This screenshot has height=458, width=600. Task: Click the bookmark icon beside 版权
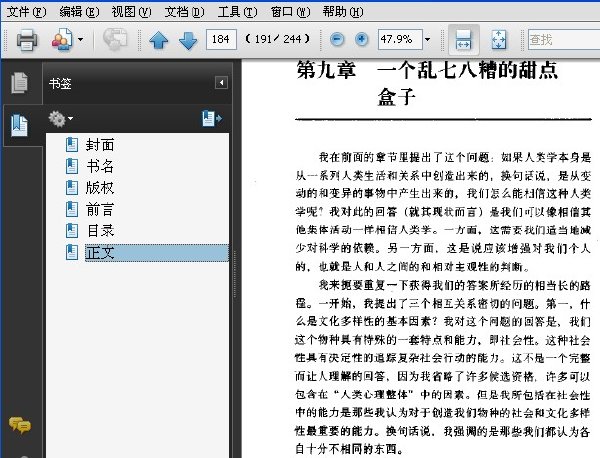pyautogui.click(x=72, y=187)
